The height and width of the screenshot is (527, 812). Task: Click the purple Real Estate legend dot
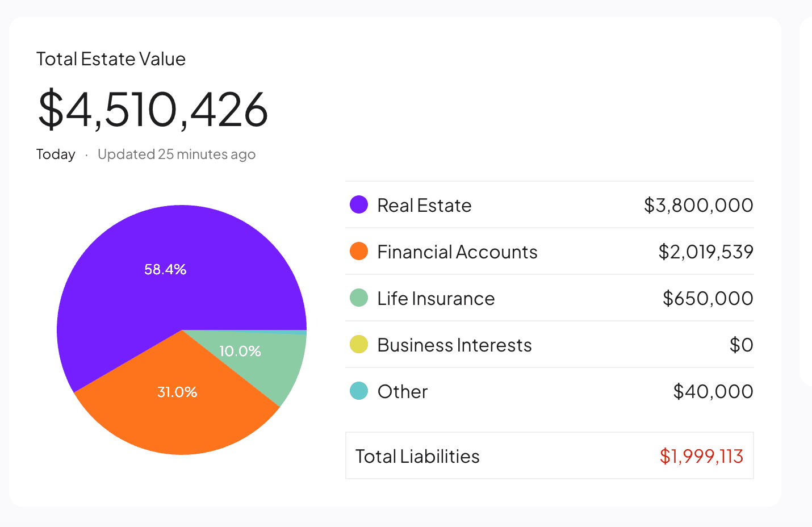pyautogui.click(x=359, y=204)
